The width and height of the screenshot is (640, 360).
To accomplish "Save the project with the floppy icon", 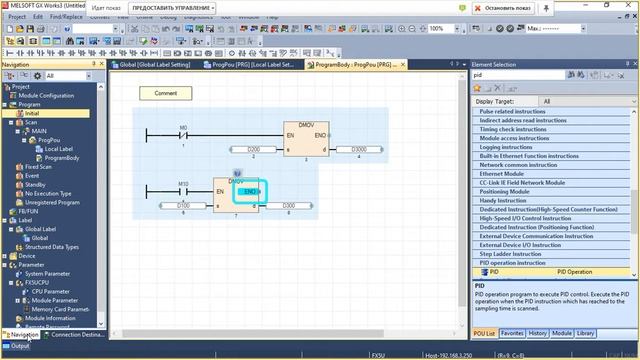I will point(30,29).
